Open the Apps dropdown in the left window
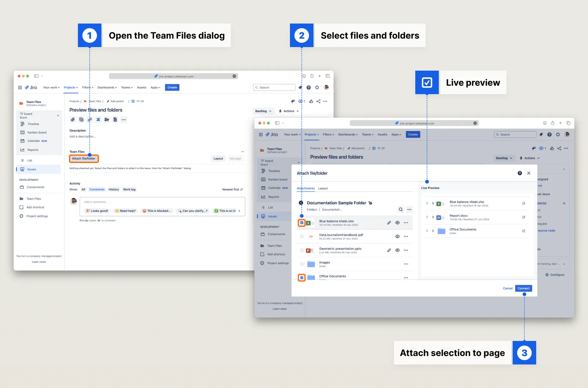 click(155, 88)
